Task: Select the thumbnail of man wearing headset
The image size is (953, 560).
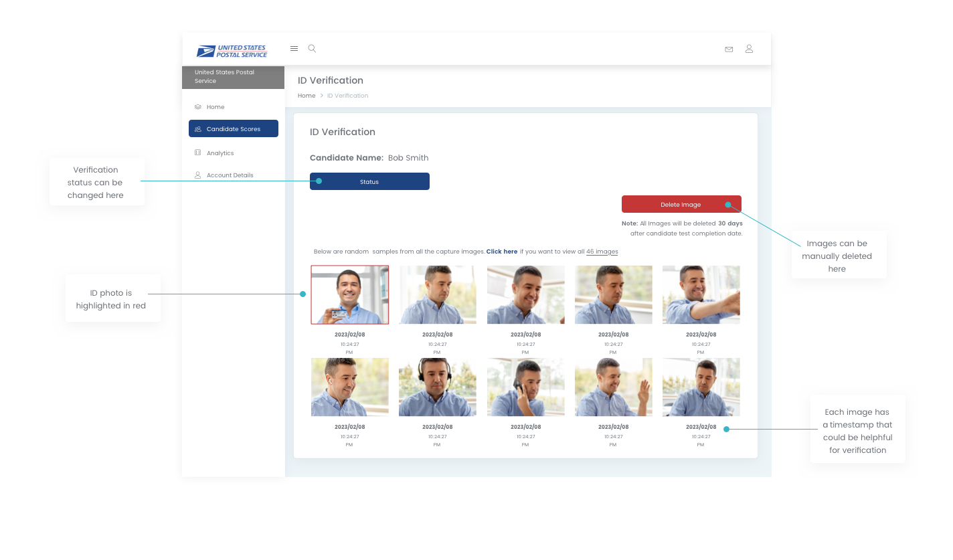Action: click(438, 387)
